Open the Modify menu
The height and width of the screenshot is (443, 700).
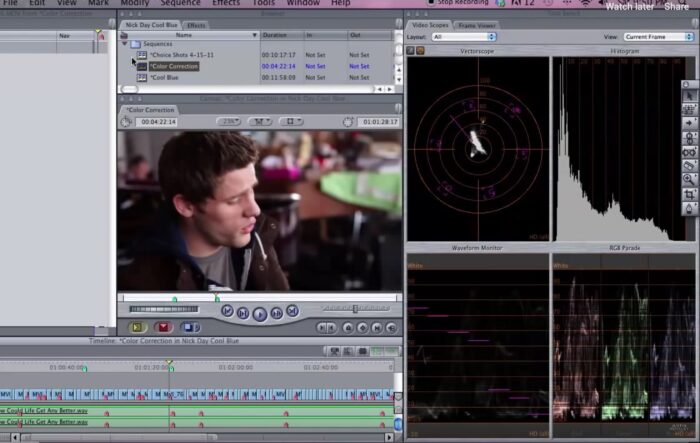[x=135, y=3]
